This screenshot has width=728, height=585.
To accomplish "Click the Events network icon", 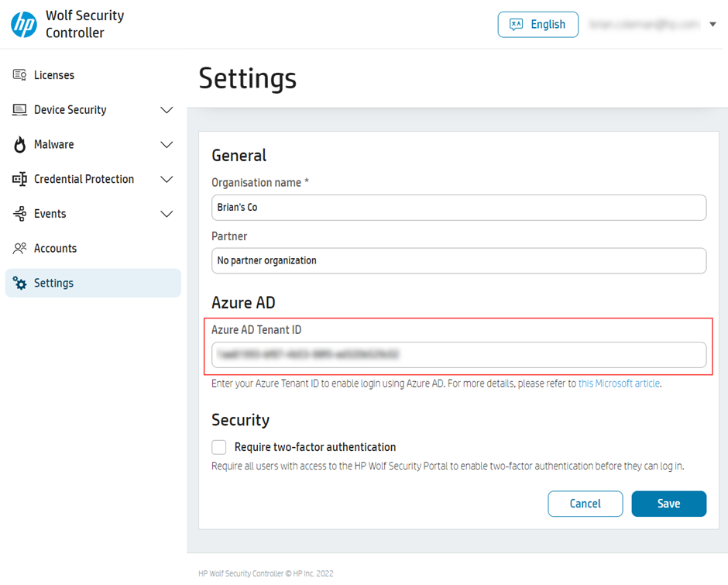I will tap(18, 214).
